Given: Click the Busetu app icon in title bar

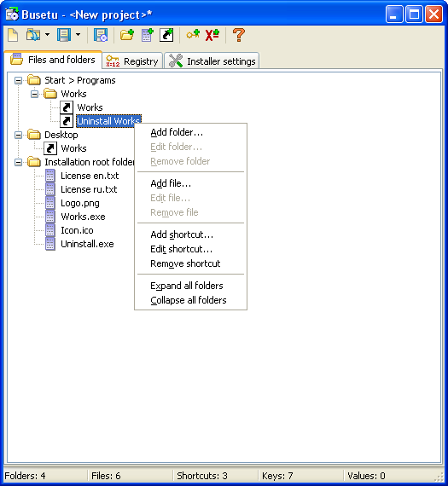Looking at the screenshot, I should coord(12,14).
